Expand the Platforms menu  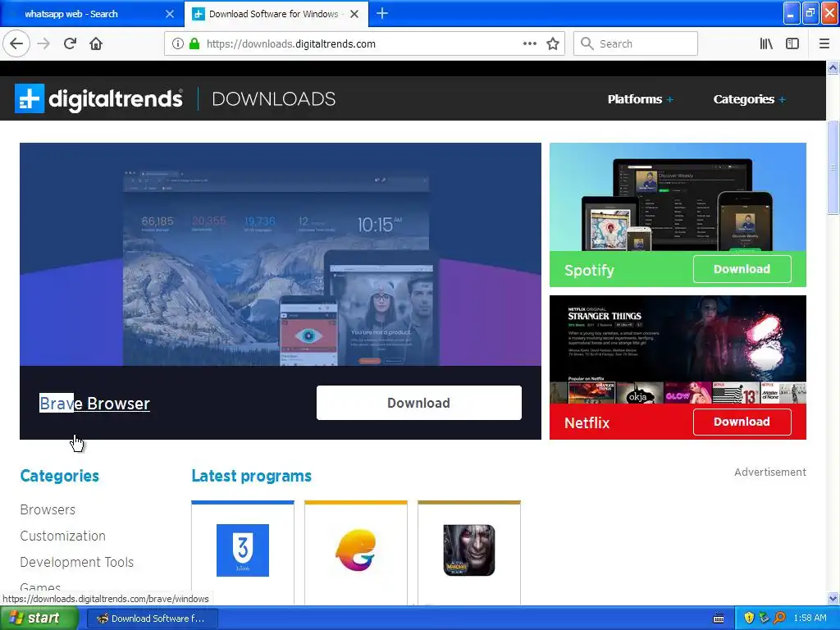click(640, 99)
